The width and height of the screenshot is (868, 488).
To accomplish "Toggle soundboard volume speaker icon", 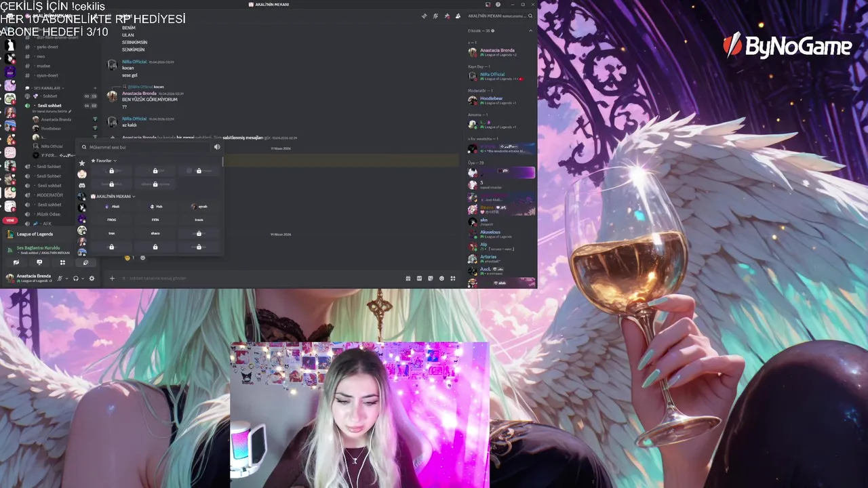I will point(217,147).
